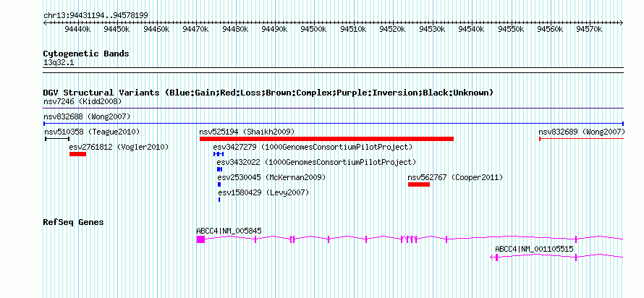Image resolution: width=644 pixels, height=298 pixels.
Task: Click the Cytogenetic Bands track title
Action: click(x=86, y=54)
